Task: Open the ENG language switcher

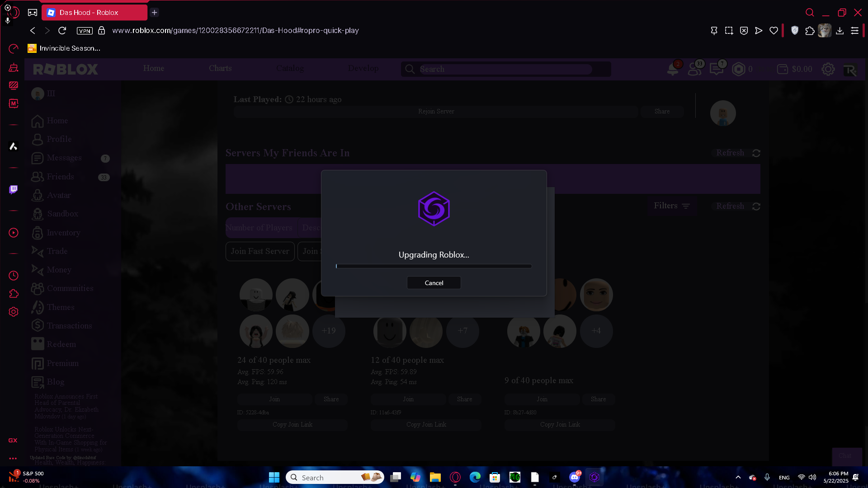Action: pos(784,478)
